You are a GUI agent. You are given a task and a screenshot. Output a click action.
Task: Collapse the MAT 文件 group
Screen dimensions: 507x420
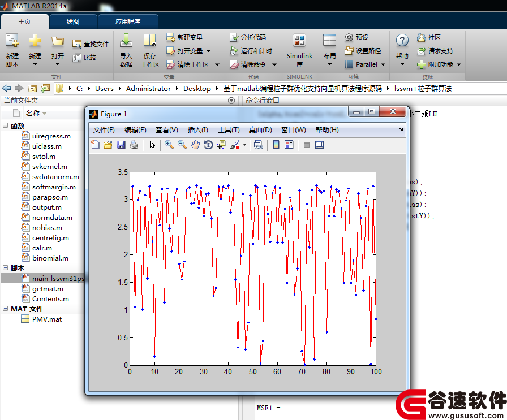click(x=6, y=308)
